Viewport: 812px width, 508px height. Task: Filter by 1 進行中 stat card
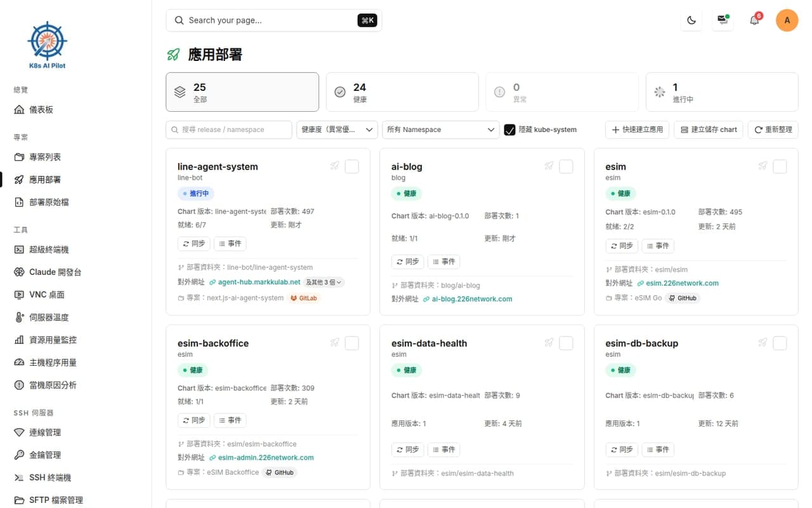coord(722,92)
